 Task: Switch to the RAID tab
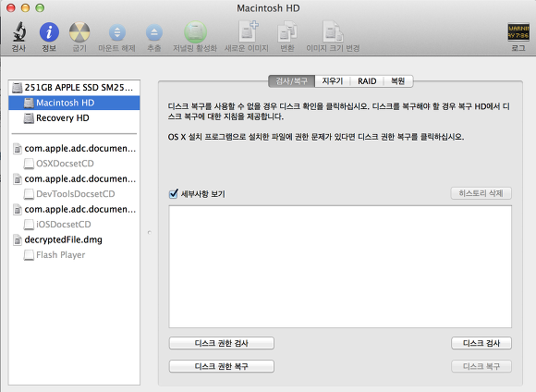(x=367, y=81)
